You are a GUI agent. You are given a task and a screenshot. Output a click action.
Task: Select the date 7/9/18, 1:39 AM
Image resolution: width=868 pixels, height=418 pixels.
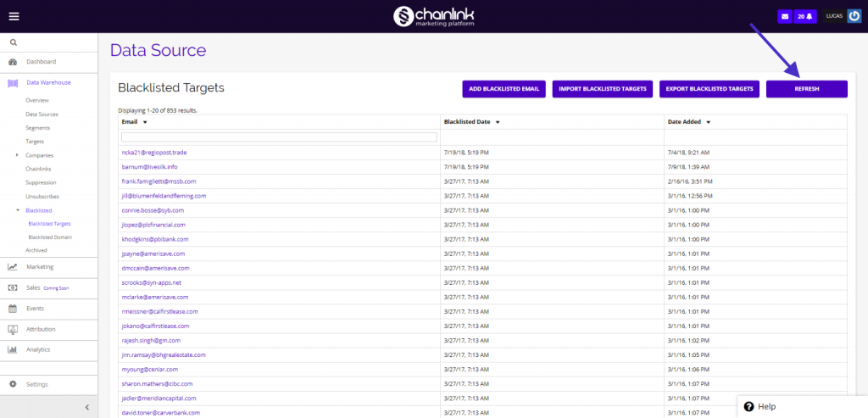tap(688, 167)
